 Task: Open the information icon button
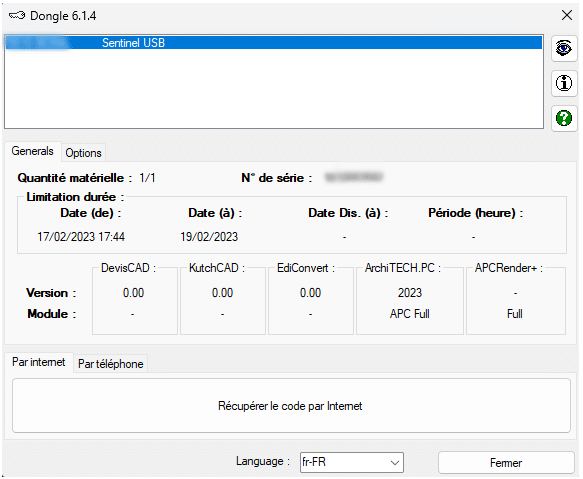[x=564, y=83]
